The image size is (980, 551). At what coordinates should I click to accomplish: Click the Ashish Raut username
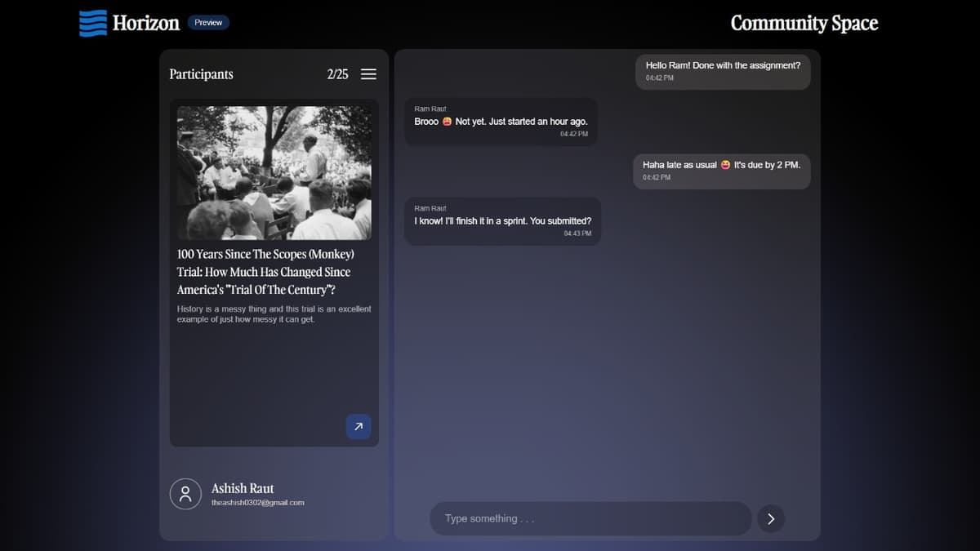(x=243, y=488)
